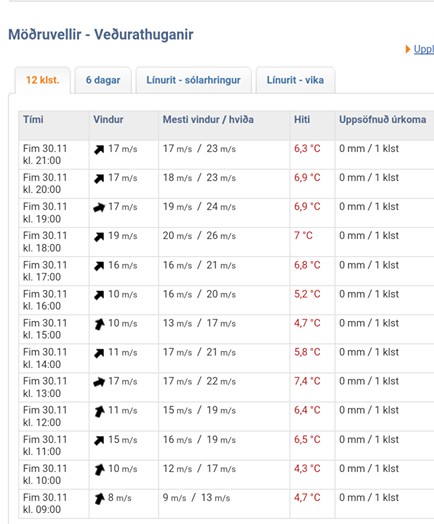
Task: Click the Möðruvellir - Veðurathuganir heading
Action: (101, 34)
